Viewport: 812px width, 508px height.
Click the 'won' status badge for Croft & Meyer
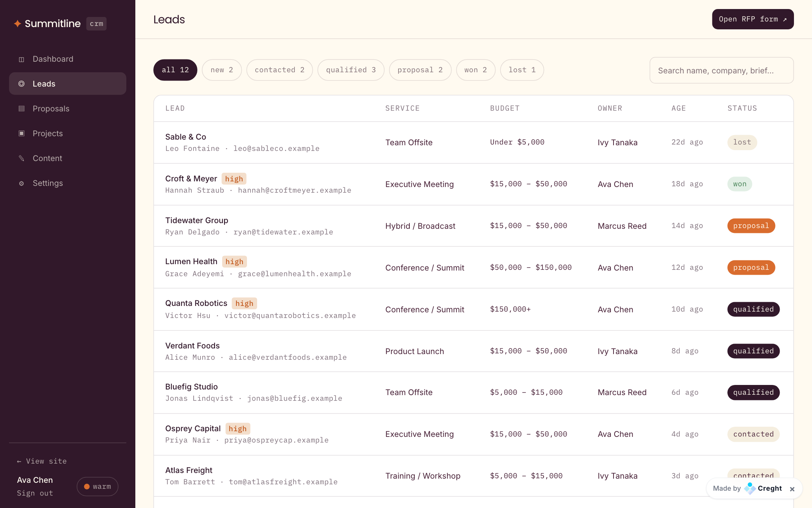(740, 184)
